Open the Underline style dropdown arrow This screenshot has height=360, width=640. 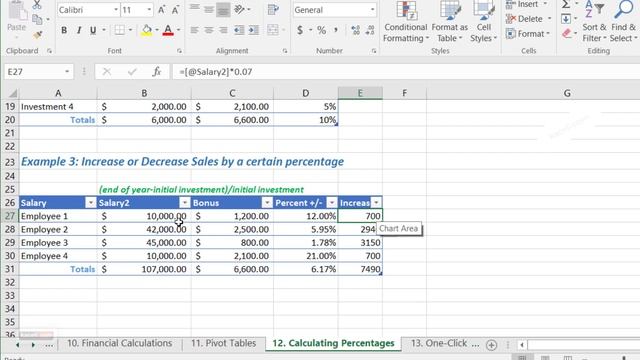104,30
